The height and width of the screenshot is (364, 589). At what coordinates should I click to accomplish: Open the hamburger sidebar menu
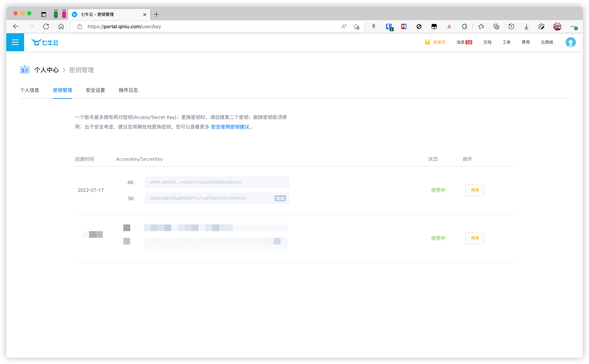click(15, 42)
